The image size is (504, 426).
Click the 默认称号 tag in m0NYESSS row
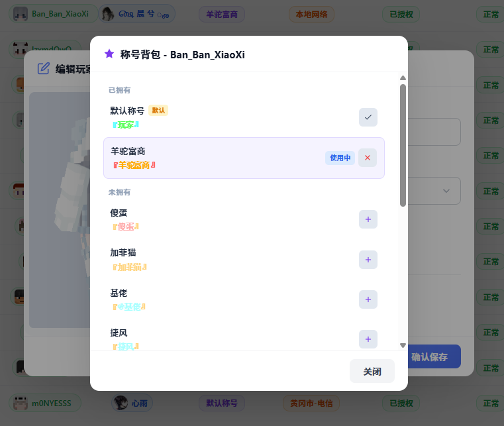(x=222, y=403)
